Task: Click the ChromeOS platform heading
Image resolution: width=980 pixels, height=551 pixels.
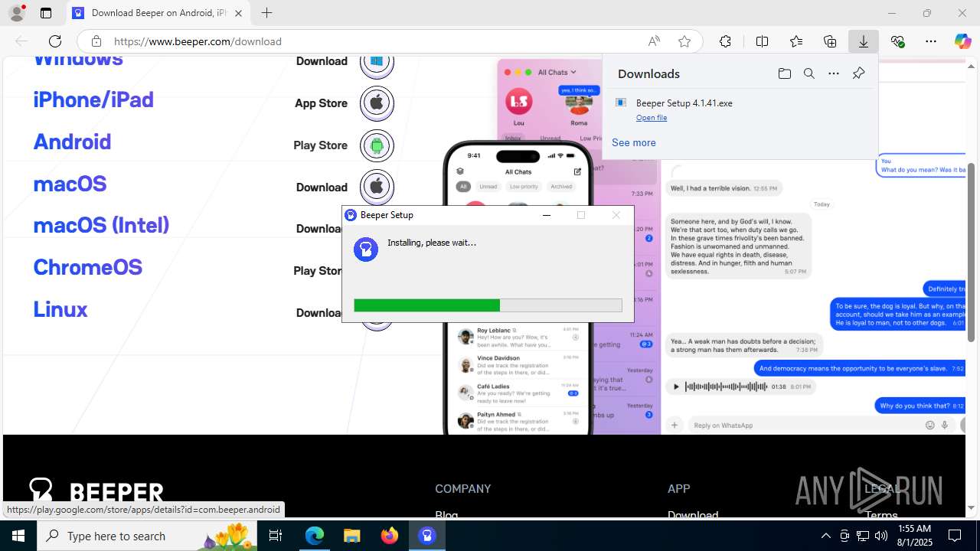Action: point(87,267)
